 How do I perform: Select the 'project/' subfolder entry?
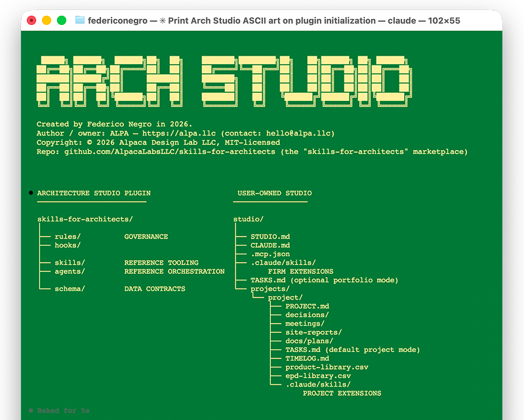[x=285, y=297]
